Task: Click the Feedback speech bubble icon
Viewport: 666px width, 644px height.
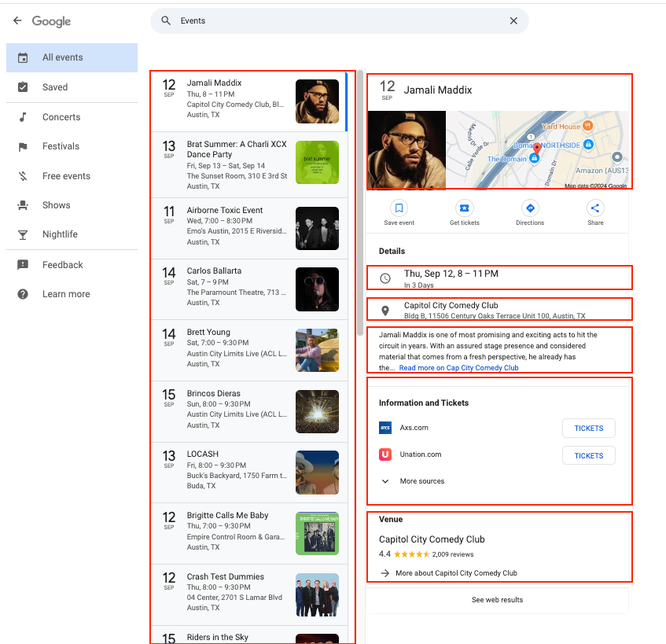Action: coord(23,265)
